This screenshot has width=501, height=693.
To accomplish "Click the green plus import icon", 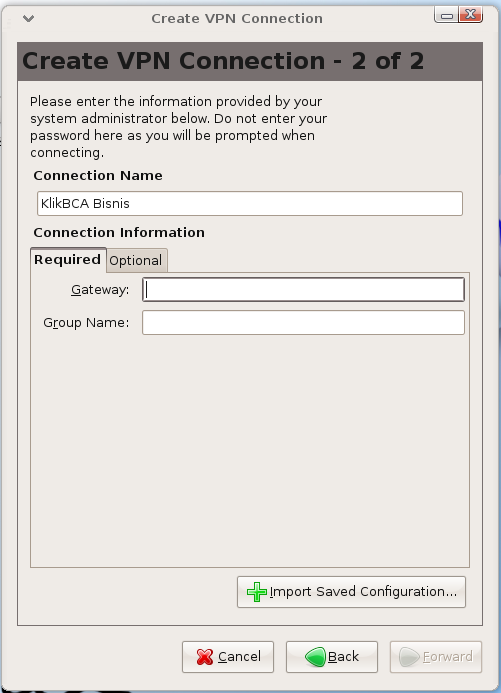I will (257, 592).
